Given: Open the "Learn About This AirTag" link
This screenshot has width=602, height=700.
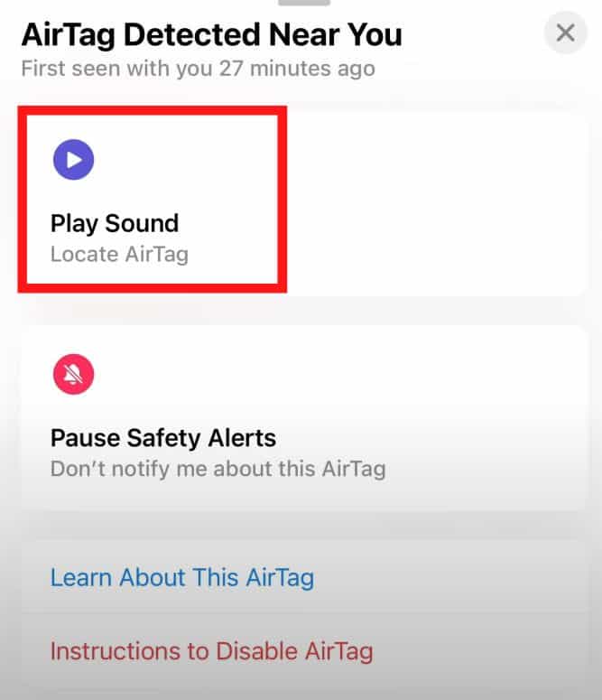Looking at the screenshot, I should 182,577.
